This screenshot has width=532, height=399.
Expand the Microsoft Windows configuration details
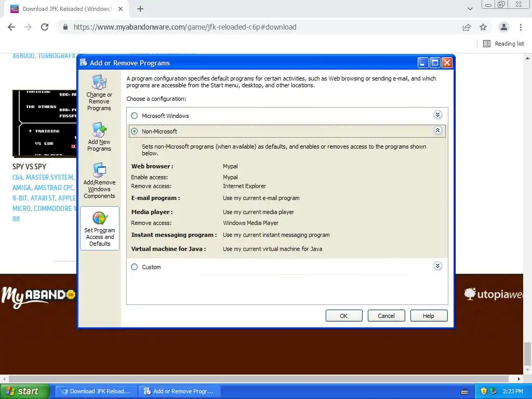click(437, 115)
